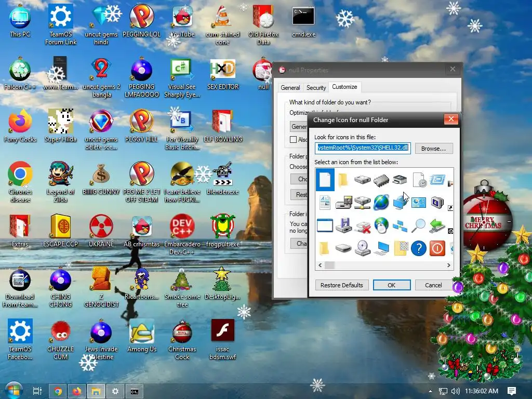532x399 pixels.
Task: Click the Embarcadero Dev-C++ shortcut
Action: pyautogui.click(x=182, y=234)
